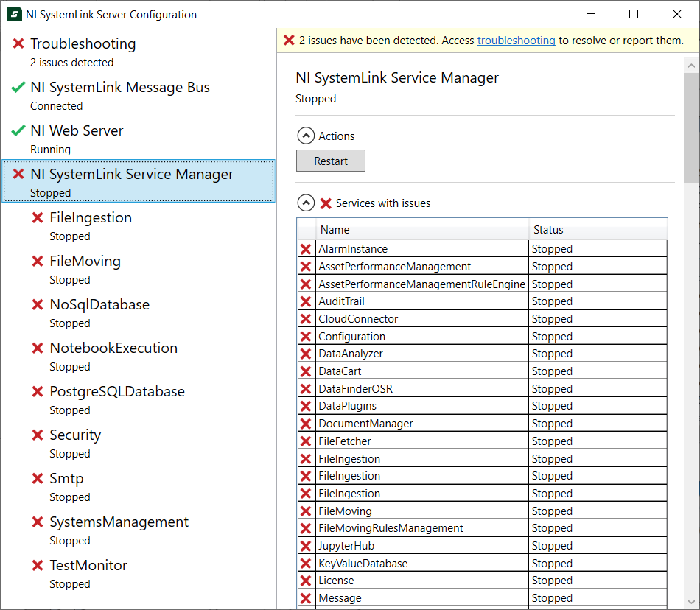This screenshot has height=610, width=700.
Task: Select NI SystemLink Message Bus in sidebar
Action: click(x=139, y=96)
